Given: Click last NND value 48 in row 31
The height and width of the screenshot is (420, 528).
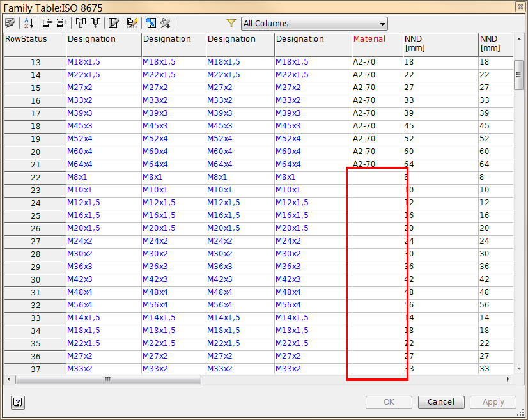Looking at the screenshot, I should 495,292.
